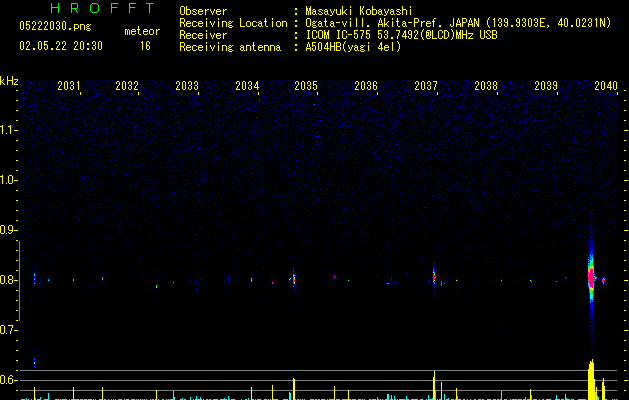Screen dimensions: 629x400
Task: Click the 1.1 kHz axis label
Action: pos(7,130)
